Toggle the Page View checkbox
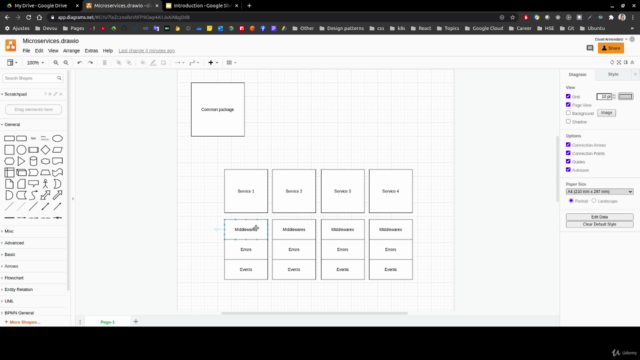 coord(568,105)
